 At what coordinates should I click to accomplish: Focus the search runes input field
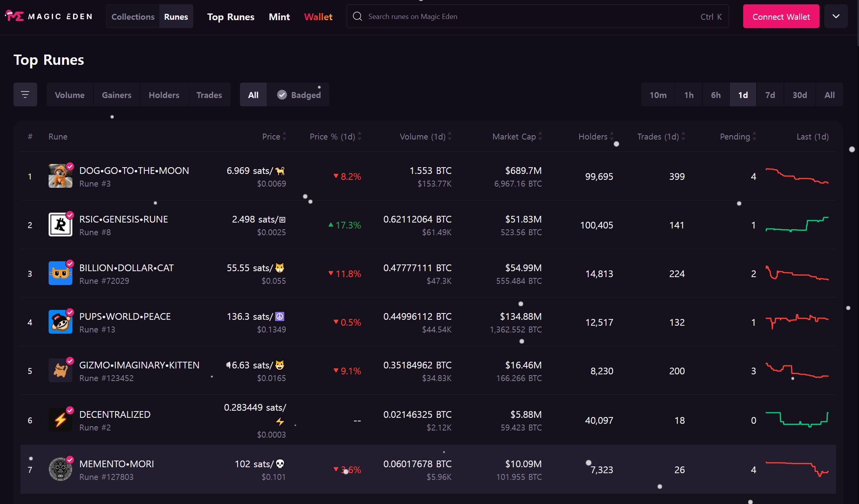pos(538,16)
